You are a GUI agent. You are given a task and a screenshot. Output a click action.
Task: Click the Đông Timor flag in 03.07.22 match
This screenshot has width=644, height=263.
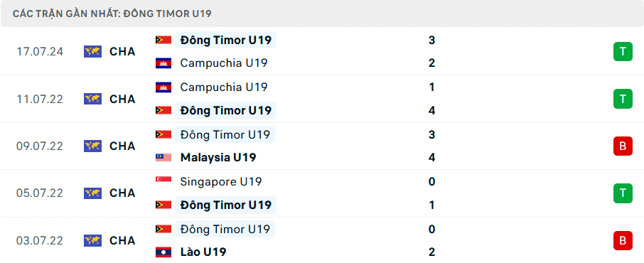163,229
